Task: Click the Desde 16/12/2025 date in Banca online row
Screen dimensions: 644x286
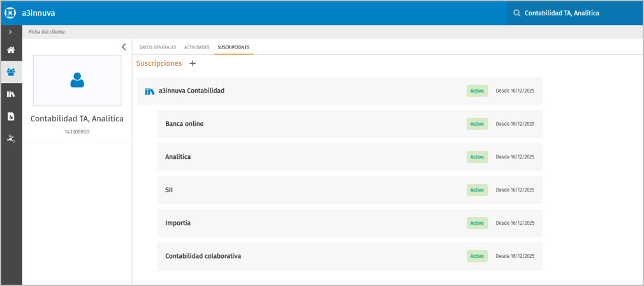Action: click(515, 124)
